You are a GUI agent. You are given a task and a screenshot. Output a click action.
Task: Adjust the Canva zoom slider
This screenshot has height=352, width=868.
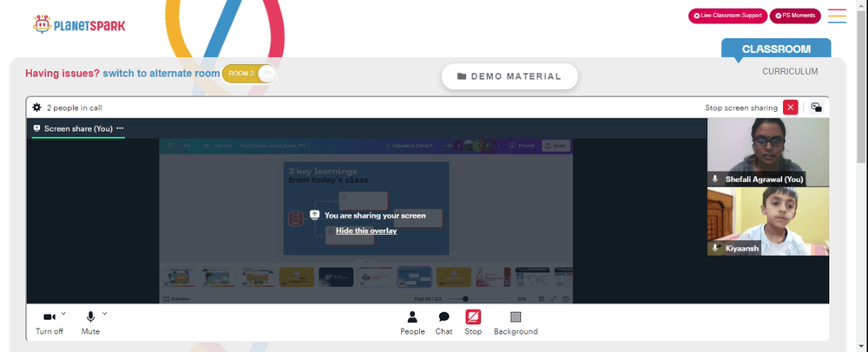465,299
